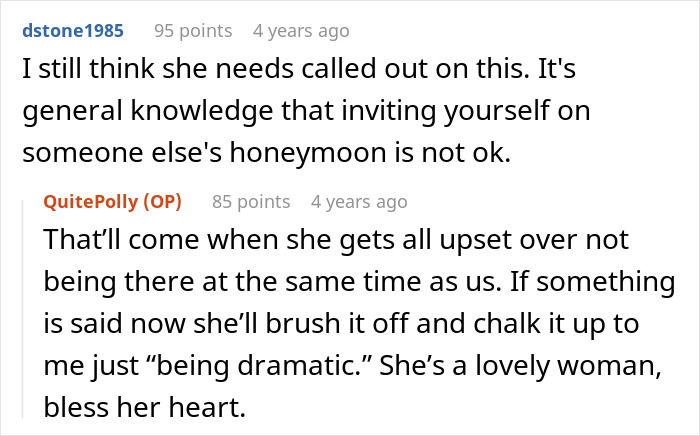Click dstone1985's "4 years ago" timestamp
The width and height of the screenshot is (700, 436).
point(301,31)
